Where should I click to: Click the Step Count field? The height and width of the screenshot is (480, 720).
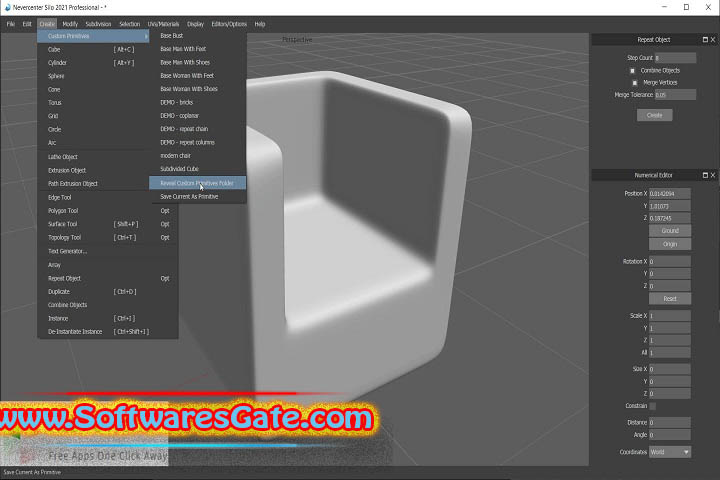coord(675,58)
